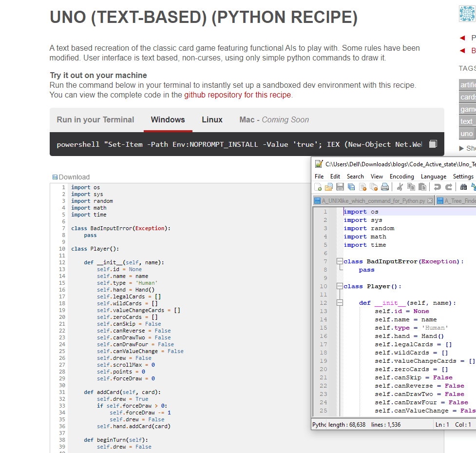Open Find with the binoculars icon

tap(463, 187)
